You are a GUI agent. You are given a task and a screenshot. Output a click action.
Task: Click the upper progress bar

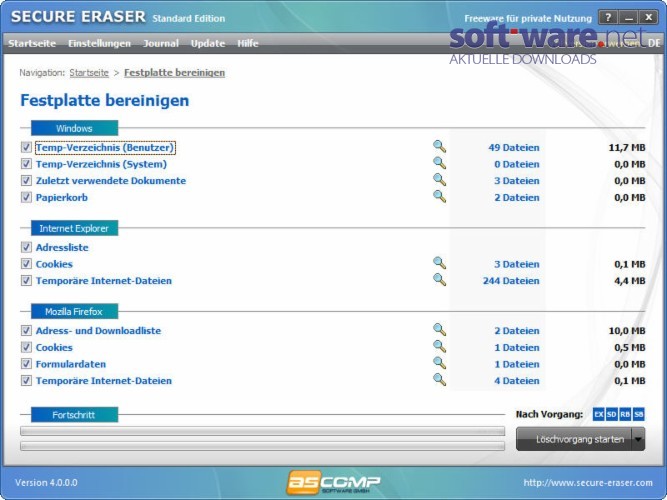click(x=262, y=431)
